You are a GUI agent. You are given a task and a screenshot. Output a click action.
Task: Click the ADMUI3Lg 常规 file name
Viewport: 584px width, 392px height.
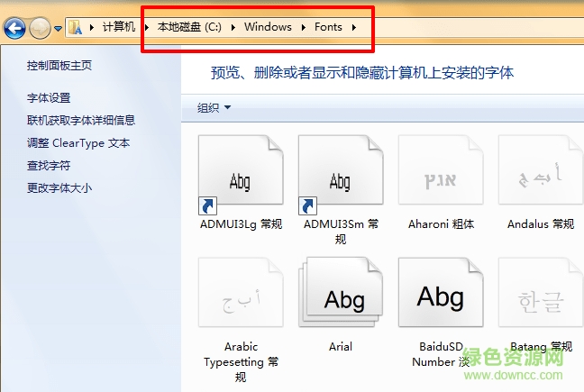(241, 224)
